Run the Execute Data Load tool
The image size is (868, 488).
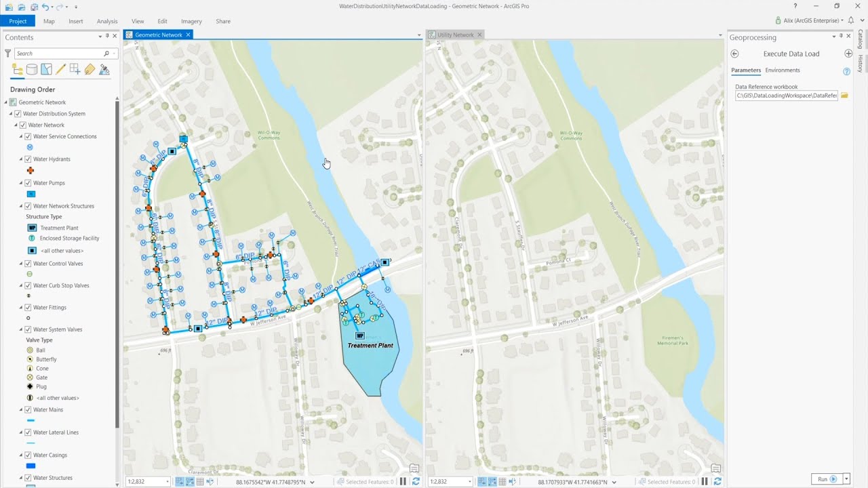827,479
